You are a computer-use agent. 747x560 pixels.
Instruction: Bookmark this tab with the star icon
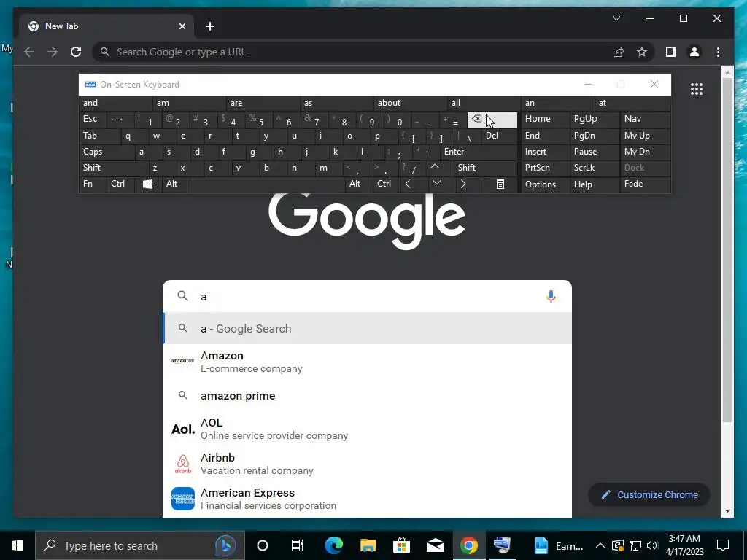pos(642,52)
